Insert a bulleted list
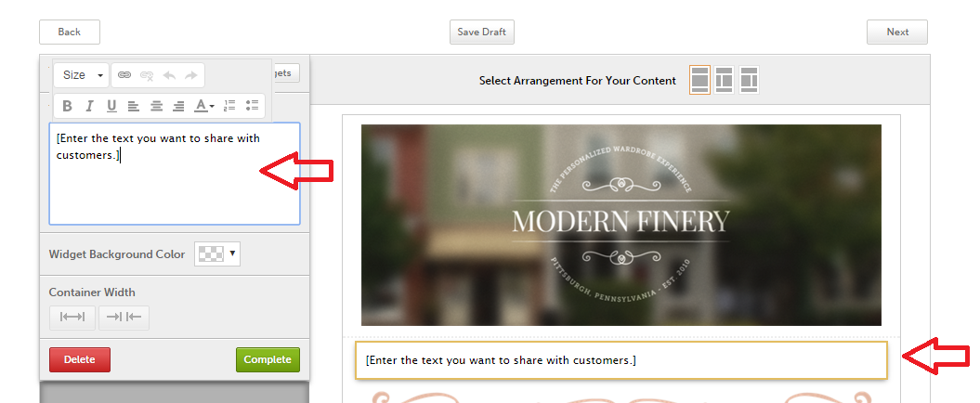 coord(252,106)
